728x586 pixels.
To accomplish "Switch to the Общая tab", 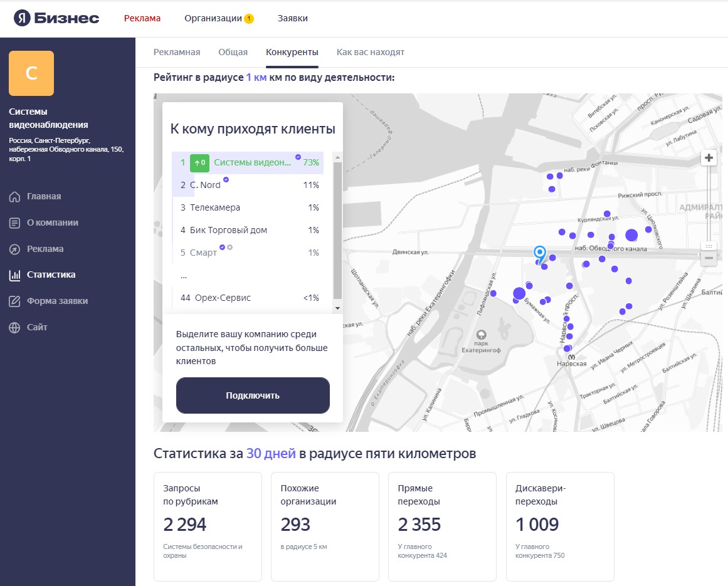I will [x=233, y=52].
